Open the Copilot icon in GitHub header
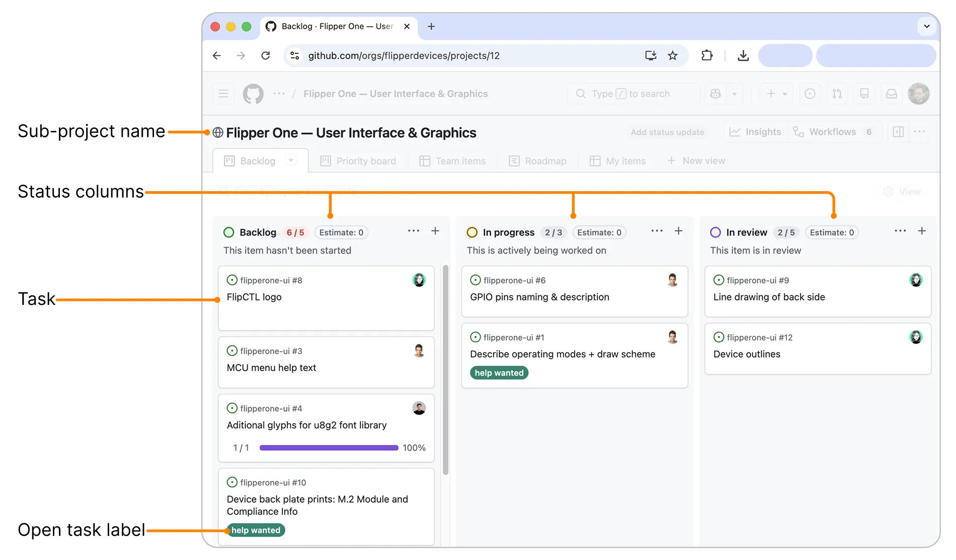The height and width of the screenshot is (560, 956). click(715, 94)
